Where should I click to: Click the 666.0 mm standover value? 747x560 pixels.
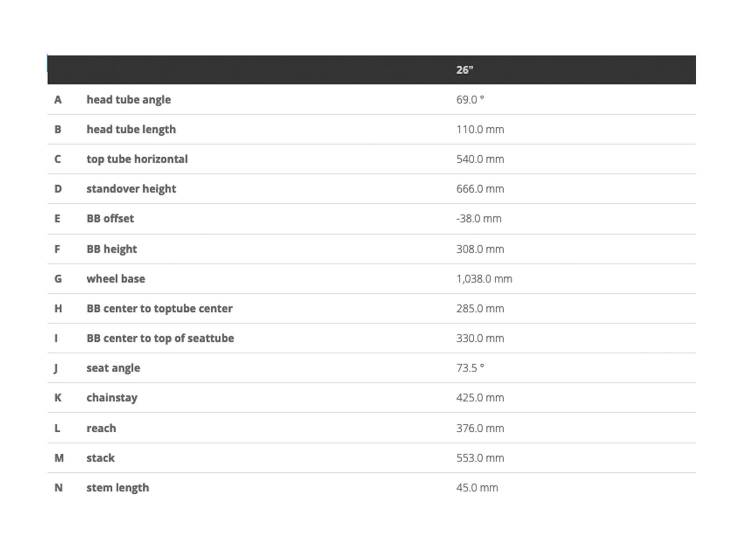[480, 189]
